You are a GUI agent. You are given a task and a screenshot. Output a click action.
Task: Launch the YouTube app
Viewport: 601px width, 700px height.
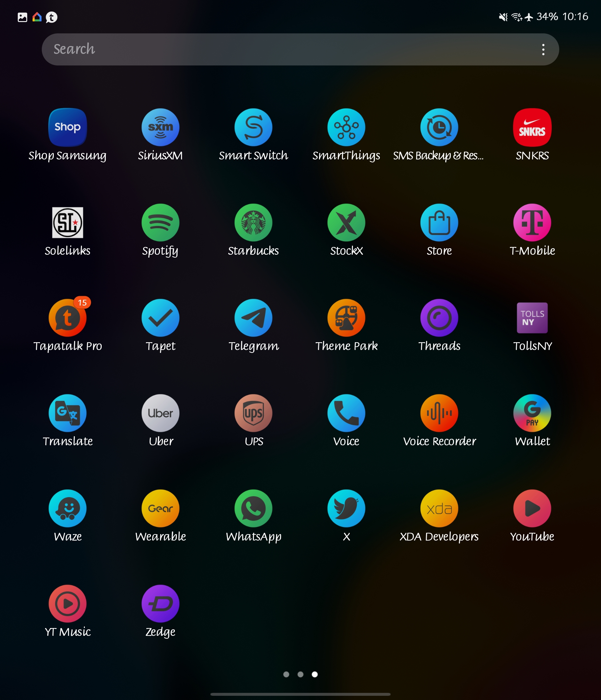[x=532, y=508]
